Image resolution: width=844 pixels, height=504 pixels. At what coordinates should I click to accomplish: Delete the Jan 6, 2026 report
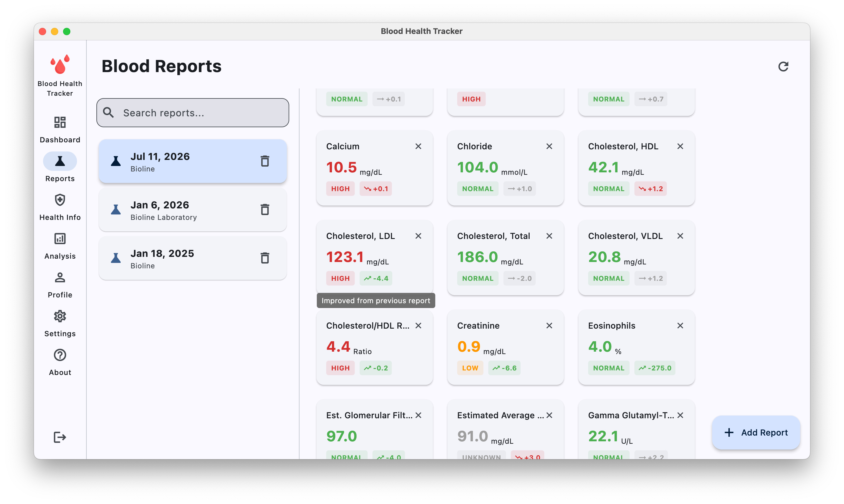(x=265, y=210)
